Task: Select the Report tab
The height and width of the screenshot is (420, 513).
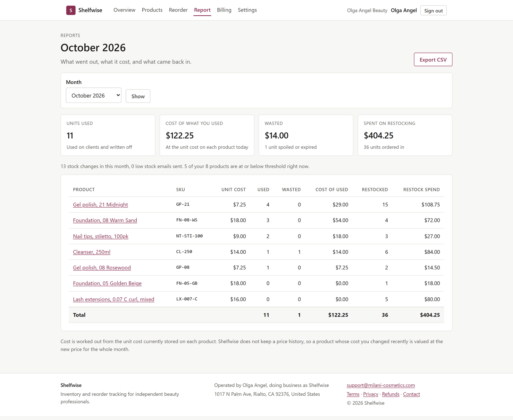Action: click(x=202, y=10)
